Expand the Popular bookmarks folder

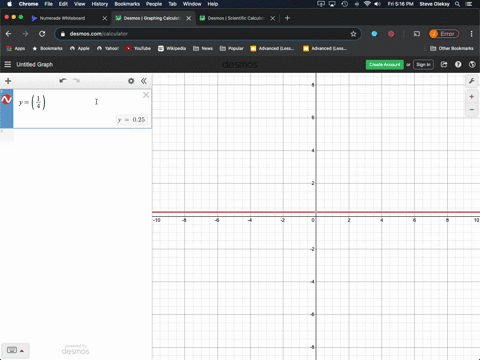point(232,48)
